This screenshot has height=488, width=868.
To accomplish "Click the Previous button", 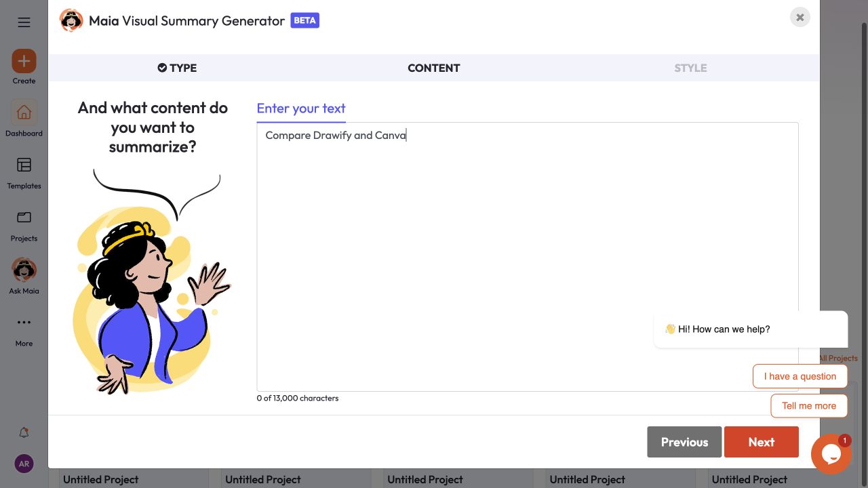I will click(x=684, y=442).
